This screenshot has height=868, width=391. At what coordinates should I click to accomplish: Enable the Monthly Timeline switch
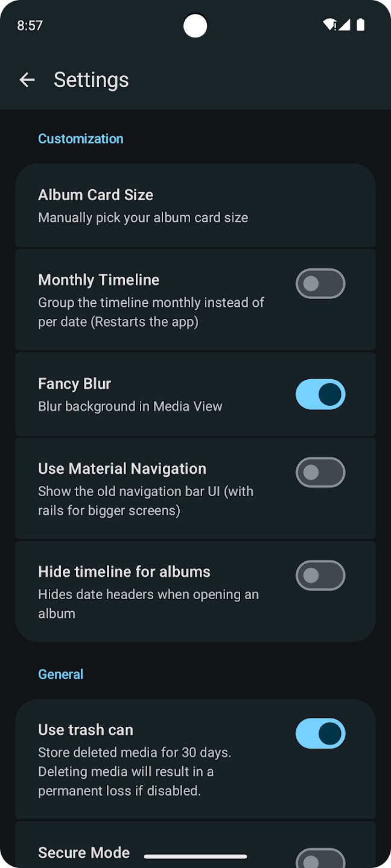(320, 284)
